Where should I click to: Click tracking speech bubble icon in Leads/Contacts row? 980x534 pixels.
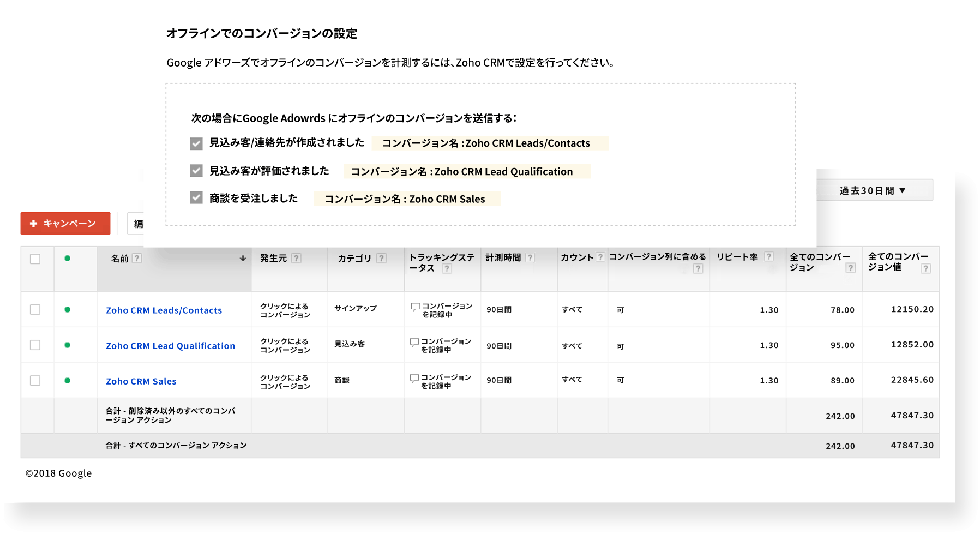click(416, 308)
